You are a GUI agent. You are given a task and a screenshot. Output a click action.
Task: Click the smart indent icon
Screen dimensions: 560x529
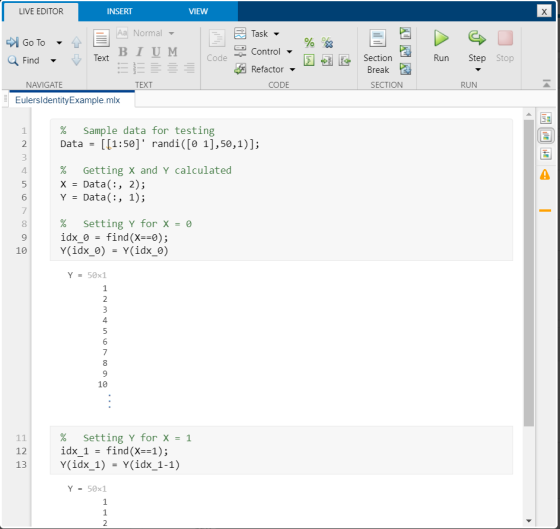pyautogui.click(x=309, y=60)
